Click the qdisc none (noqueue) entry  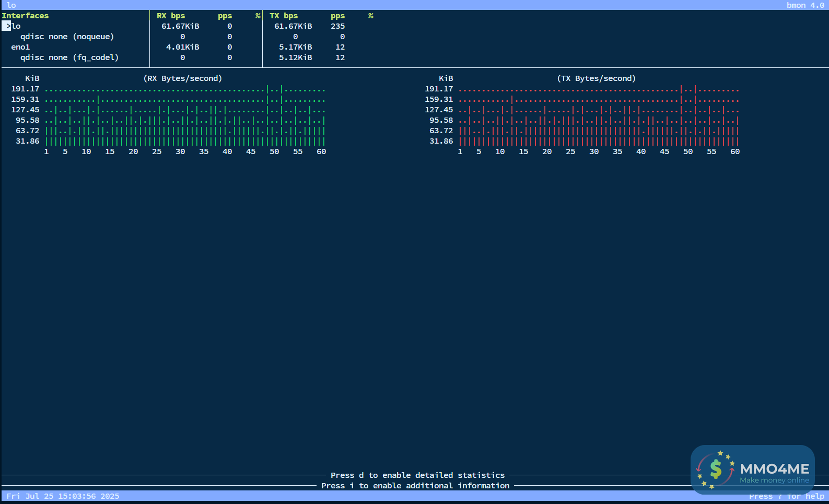[67, 37]
